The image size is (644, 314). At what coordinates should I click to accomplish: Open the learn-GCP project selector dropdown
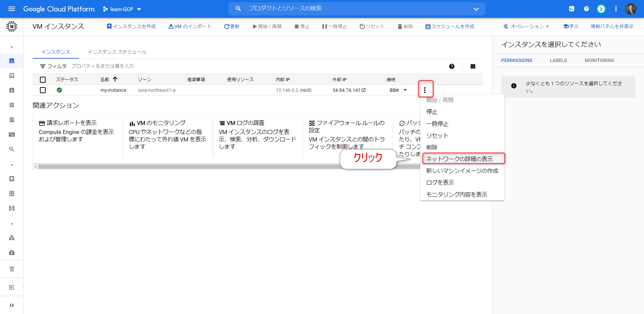click(122, 9)
